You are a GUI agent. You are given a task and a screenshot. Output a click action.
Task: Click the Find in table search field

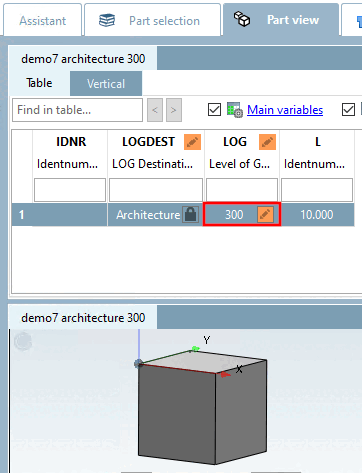[x=77, y=110]
